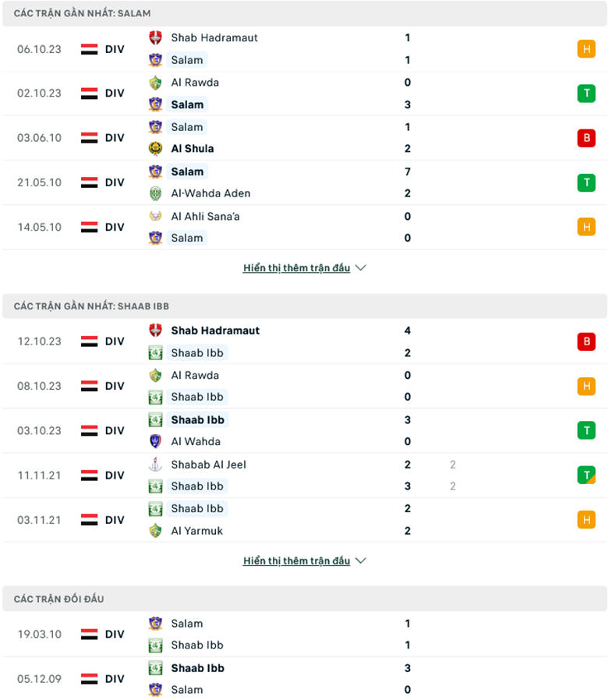Open 'Hiển thị thêm trận đấu' under Salam
The height and width of the screenshot is (700, 608).
click(296, 268)
